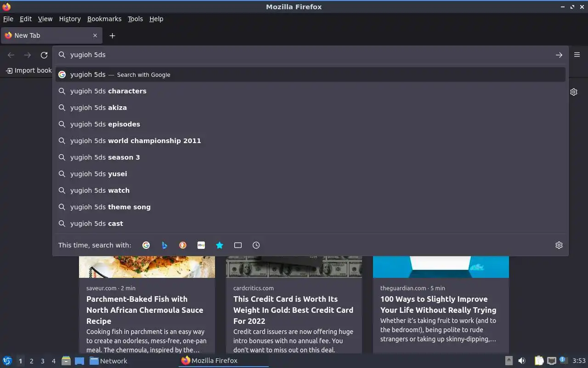The width and height of the screenshot is (588, 368).
Task: Open search settings gear in dropdown
Action: (x=559, y=245)
